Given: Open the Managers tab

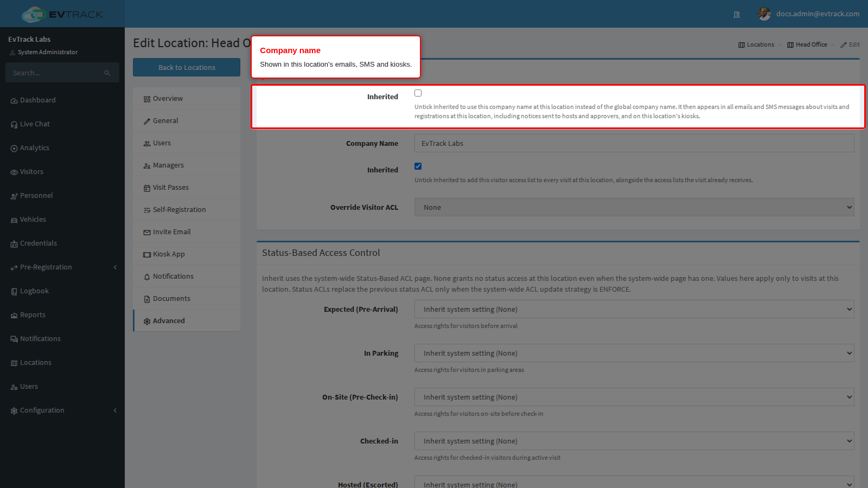Looking at the screenshot, I should click(x=187, y=165).
